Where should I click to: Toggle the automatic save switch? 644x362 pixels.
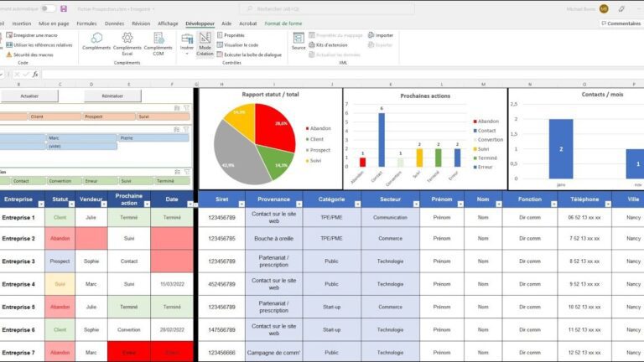coord(49,8)
